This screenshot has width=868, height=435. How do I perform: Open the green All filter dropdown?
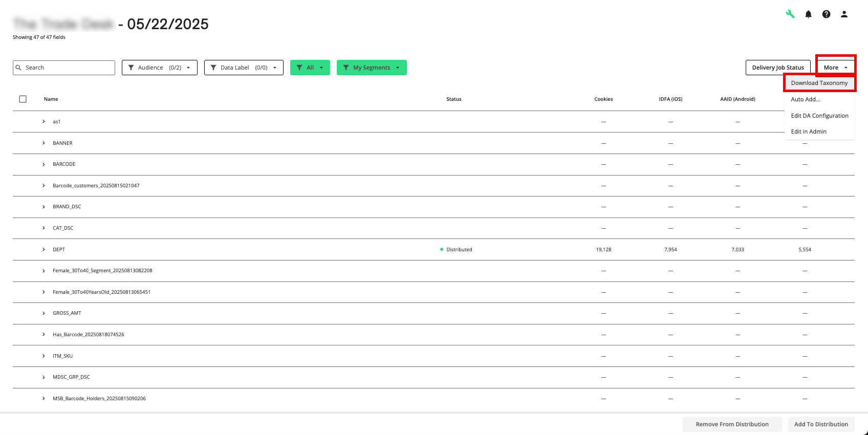[x=310, y=68]
